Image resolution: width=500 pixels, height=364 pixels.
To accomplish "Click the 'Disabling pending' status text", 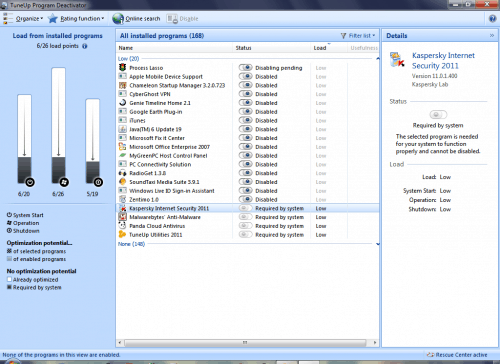I will pyautogui.click(x=279, y=68).
